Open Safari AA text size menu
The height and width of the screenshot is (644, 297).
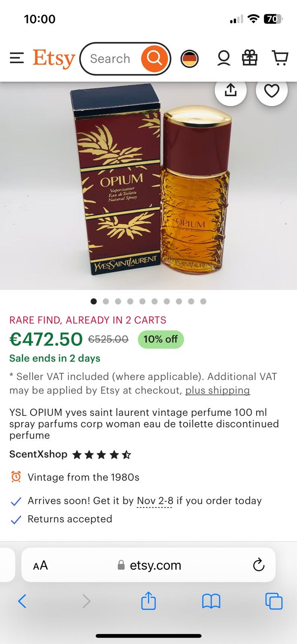41,565
